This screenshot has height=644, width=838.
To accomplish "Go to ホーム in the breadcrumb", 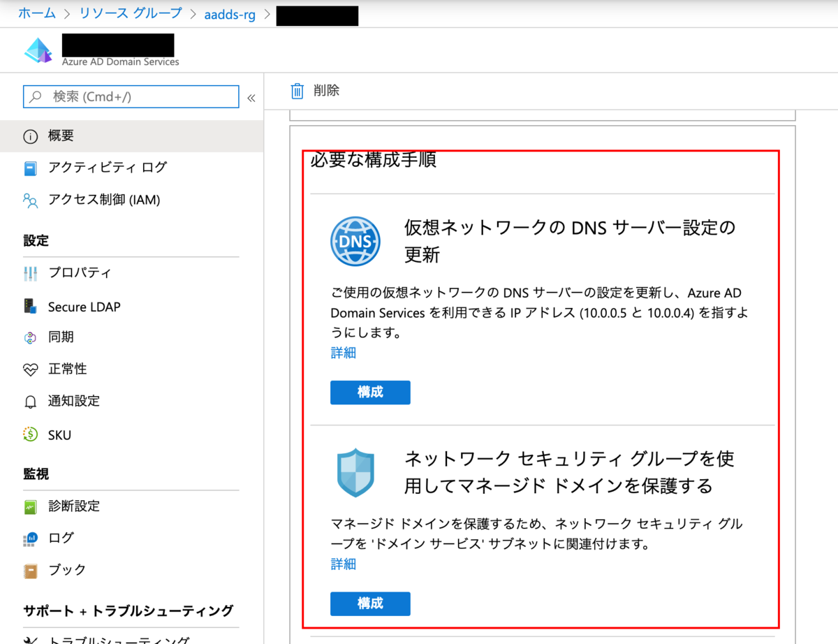I will 37,13.
